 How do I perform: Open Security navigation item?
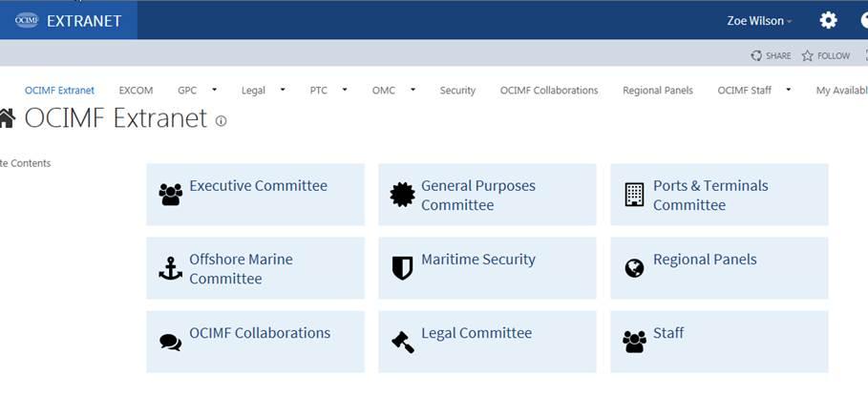click(x=457, y=90)
